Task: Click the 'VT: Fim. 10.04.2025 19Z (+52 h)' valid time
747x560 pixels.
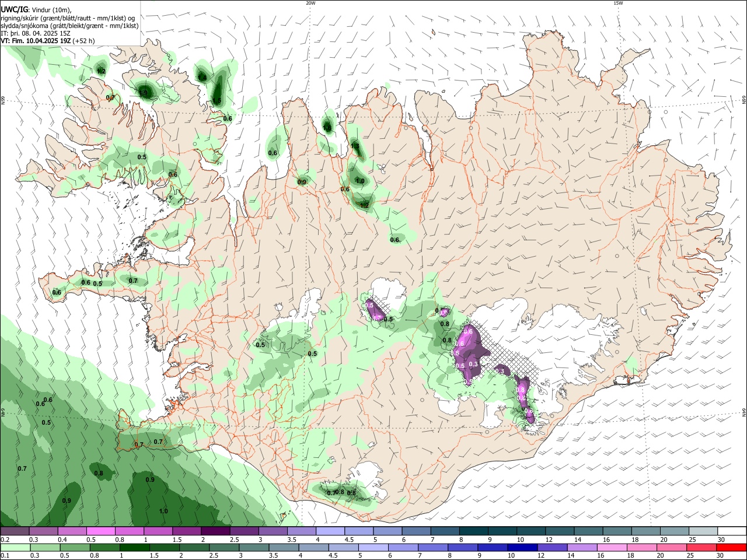Action: (x=48, y=41)
